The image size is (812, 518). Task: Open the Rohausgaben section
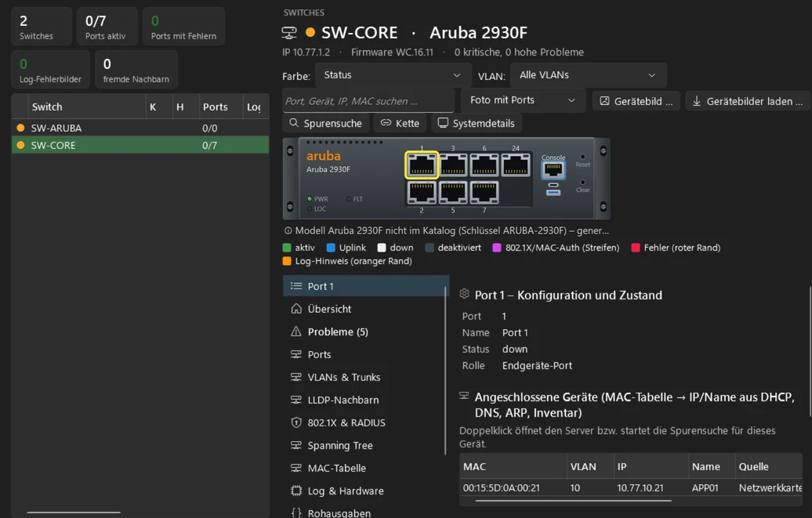365,513
